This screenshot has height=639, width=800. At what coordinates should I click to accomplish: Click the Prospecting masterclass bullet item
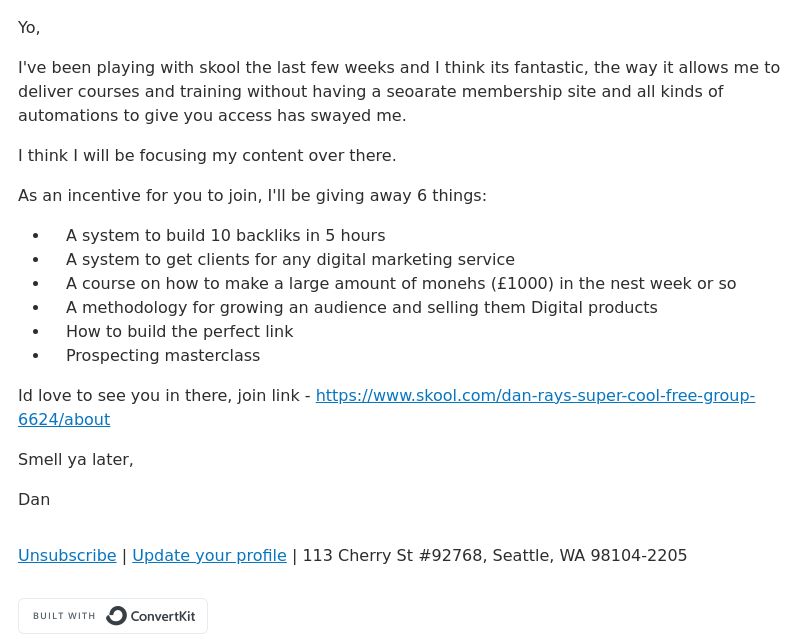click(163, 355)
